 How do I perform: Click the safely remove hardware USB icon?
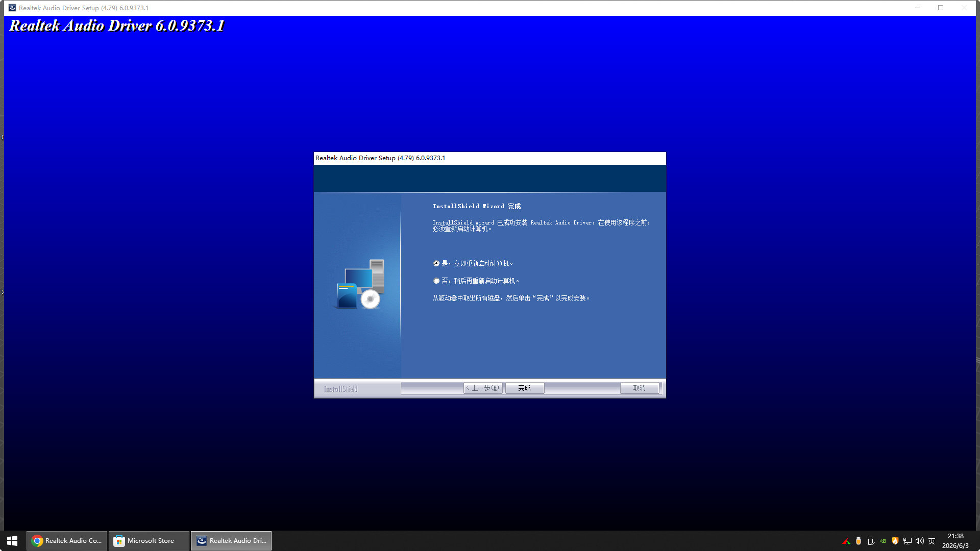(871, 541)
